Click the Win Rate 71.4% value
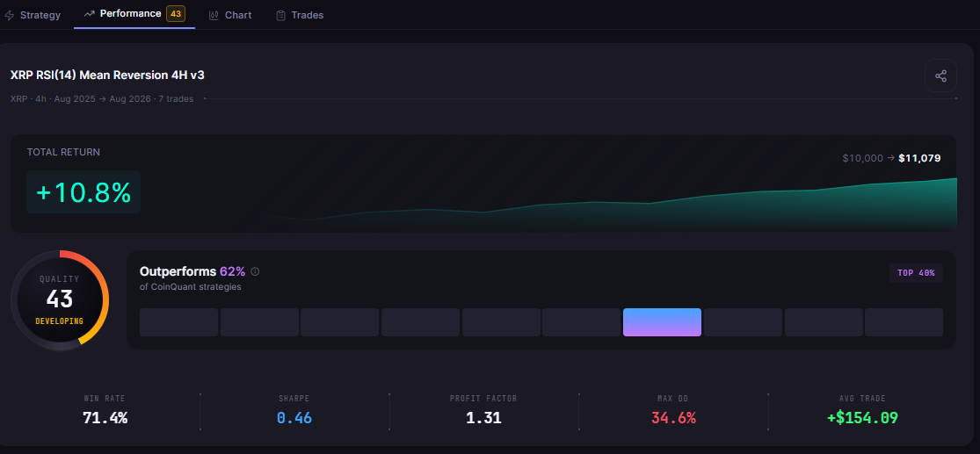Viewport: 980px width, 454px height. [105, 418]
